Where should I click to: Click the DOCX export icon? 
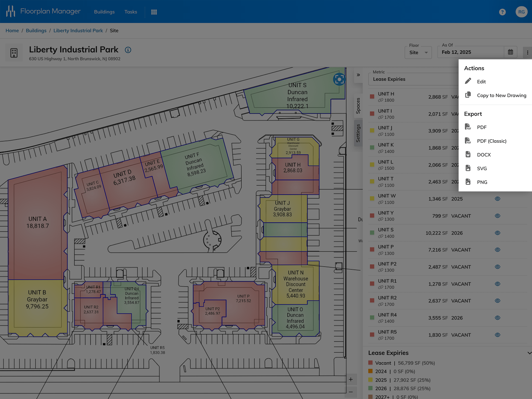coord(468,154)
